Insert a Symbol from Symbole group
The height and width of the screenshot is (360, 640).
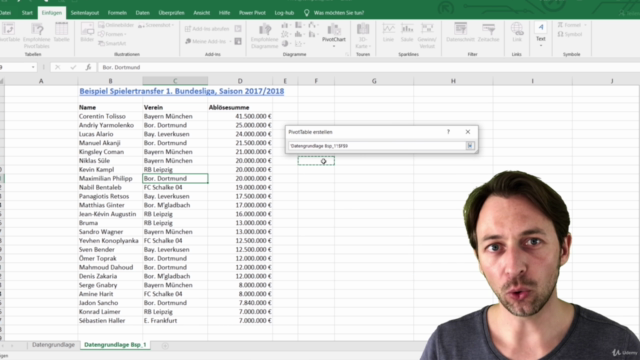(x=570, y=34)
